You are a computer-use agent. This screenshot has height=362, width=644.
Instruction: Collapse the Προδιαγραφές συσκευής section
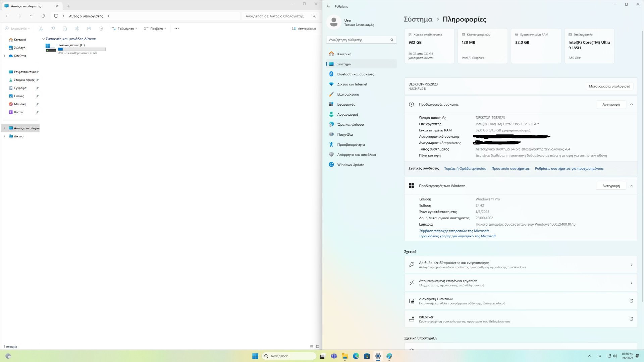pos(632,104)
